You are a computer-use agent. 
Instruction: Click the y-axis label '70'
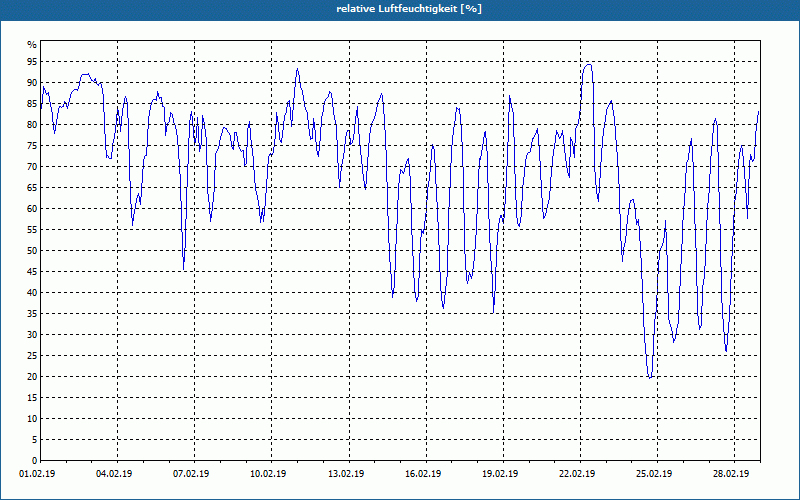point(32,167)
